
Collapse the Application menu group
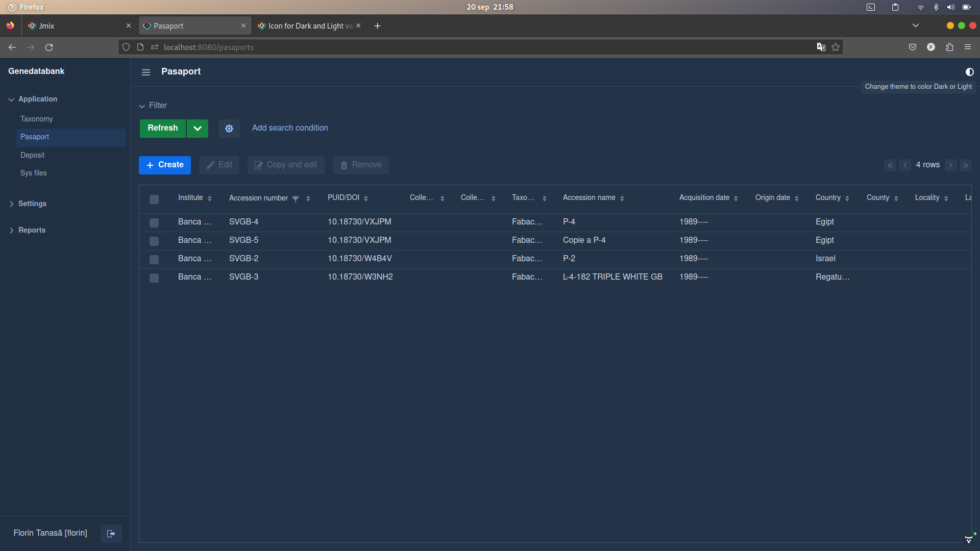tap(33, 99)
